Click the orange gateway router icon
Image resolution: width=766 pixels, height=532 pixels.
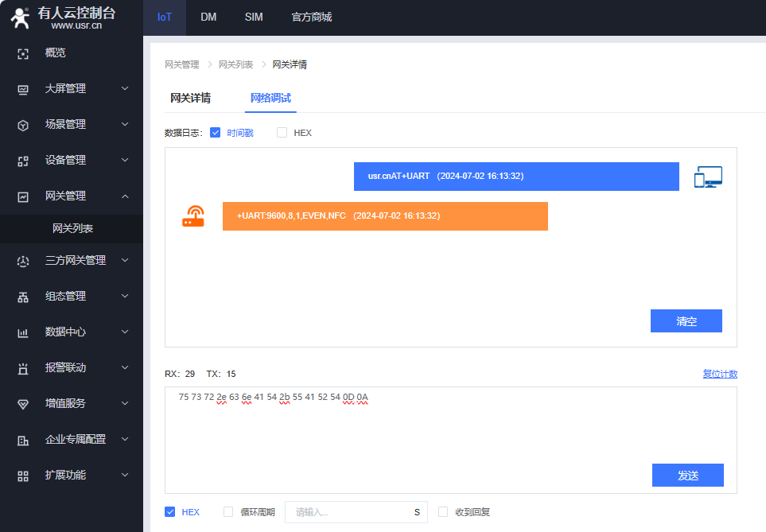click(x=193, y=216)
